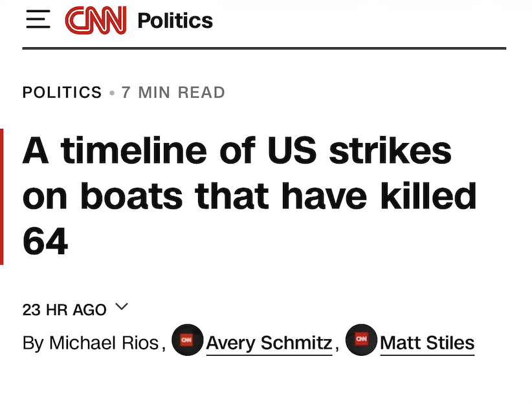Click the horizontal divider under the header
This screenshot has width=532, height=405.
tap(264, 49)
